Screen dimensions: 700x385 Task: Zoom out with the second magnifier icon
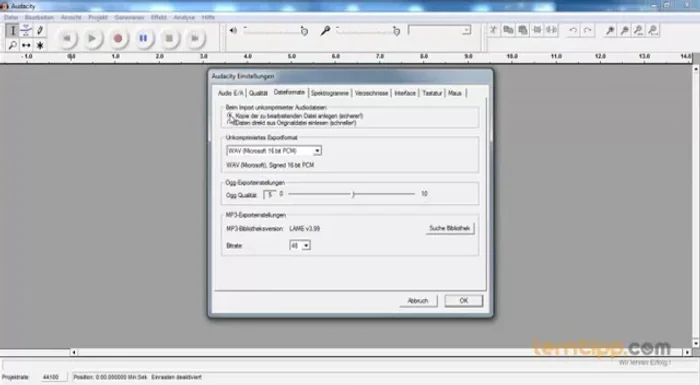tap(625, 30)
